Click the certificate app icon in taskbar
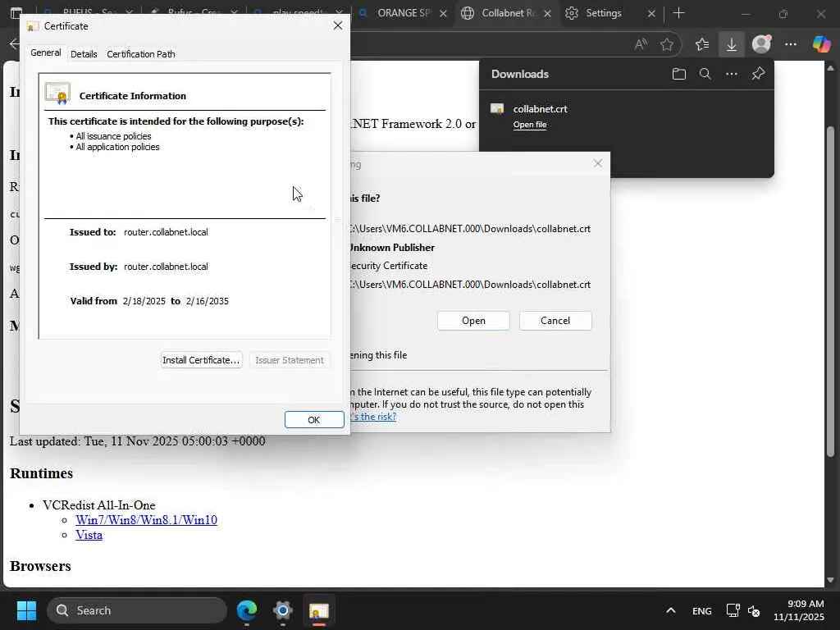 [x=319, y=610]
